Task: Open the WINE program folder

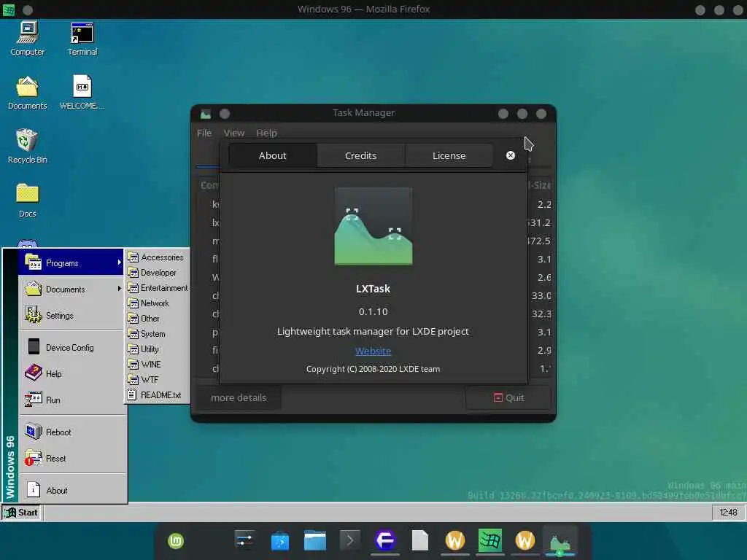Action: coord(158,365)
